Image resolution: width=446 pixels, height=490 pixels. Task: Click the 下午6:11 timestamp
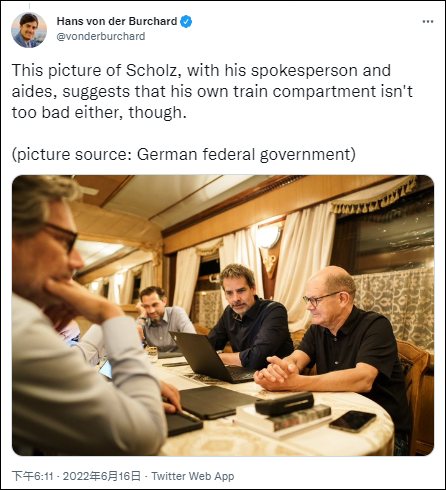33,476
